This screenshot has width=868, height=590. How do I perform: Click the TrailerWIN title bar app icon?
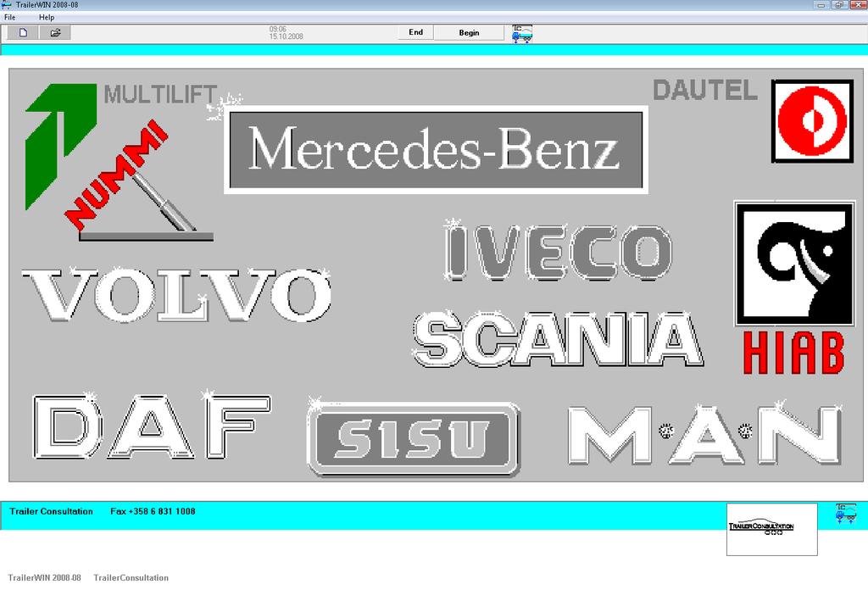(7, 4)
